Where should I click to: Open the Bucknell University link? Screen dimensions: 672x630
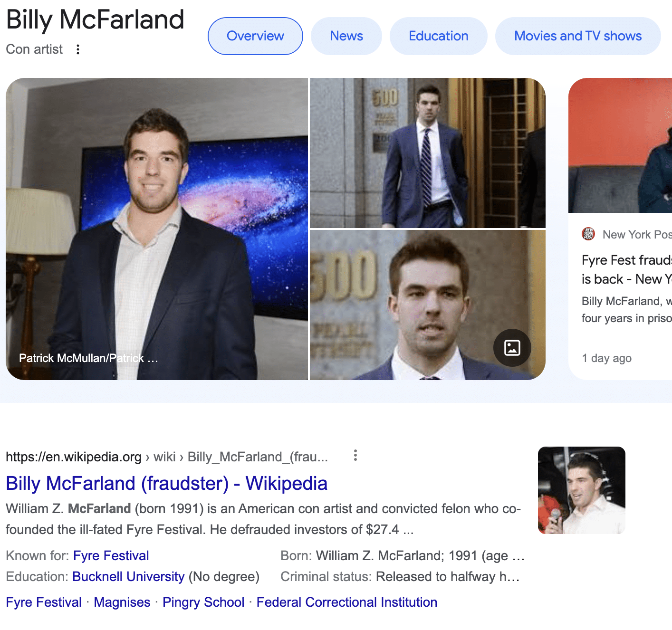(128, 576)
